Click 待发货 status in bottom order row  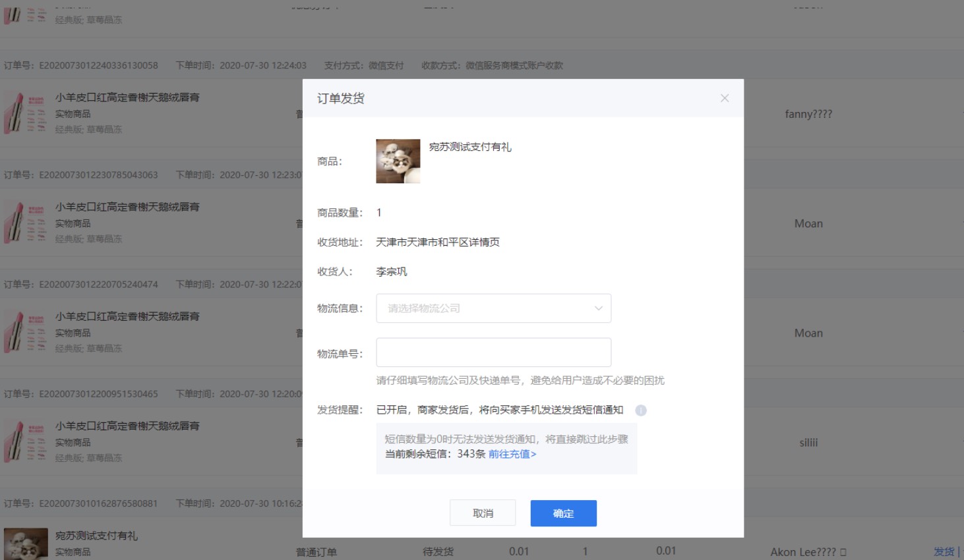438,551
